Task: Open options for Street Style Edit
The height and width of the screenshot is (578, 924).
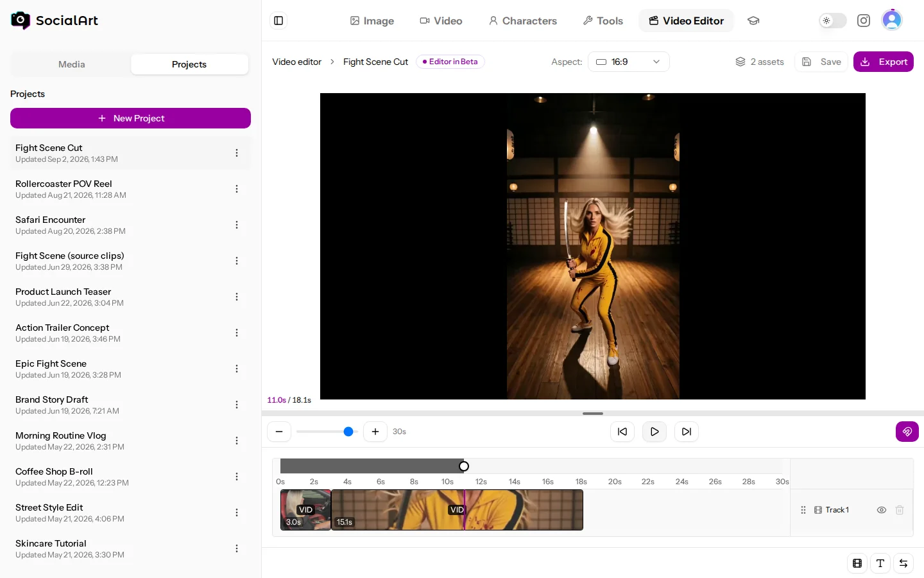Action: 237,512
